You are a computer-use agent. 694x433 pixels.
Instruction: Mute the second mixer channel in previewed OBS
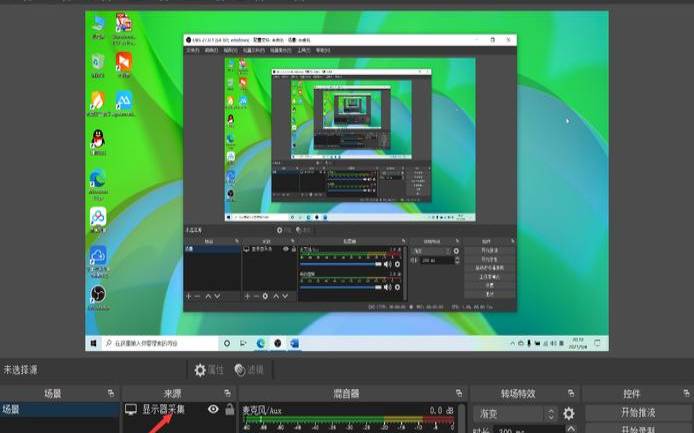pos(387,287)
